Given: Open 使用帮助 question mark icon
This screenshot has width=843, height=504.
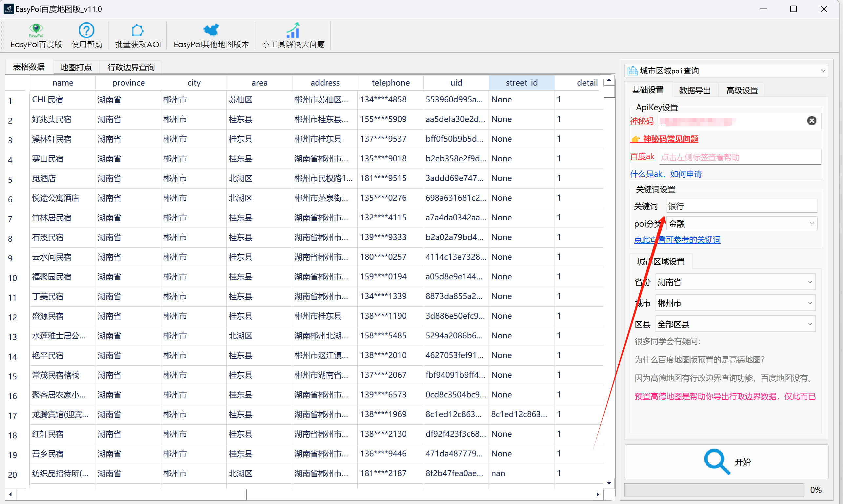Looking at the screenshot, I should click(x=87, y=36).
